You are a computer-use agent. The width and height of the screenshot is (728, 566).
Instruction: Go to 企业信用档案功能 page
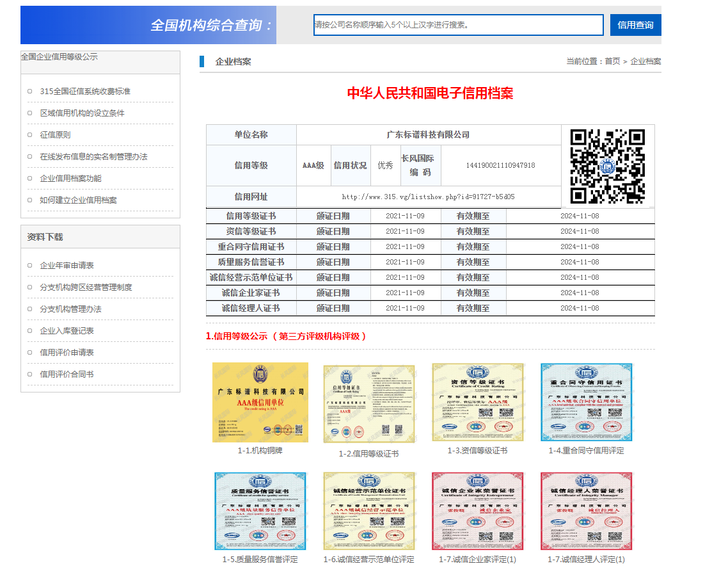[x=70, y=179]
